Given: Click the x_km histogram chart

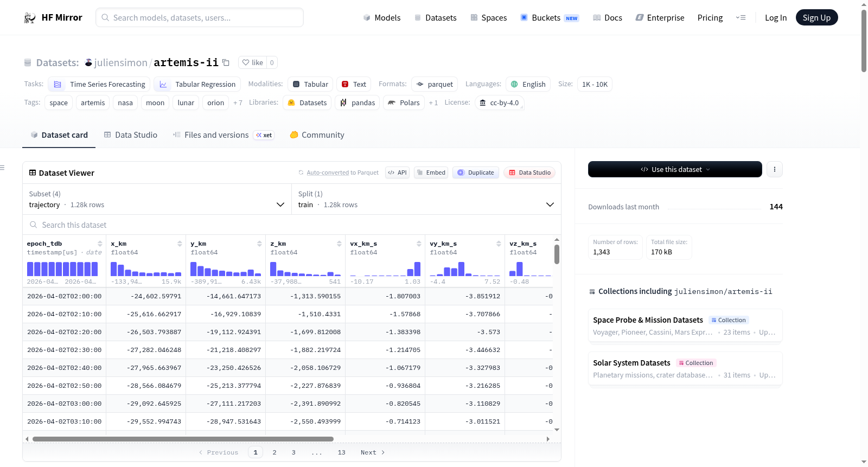Looking at the screenshot, I should pyautogui.click(x=146, y=269).
